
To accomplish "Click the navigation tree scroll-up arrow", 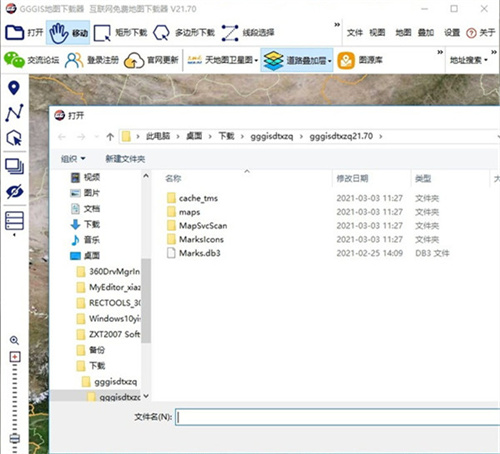I will (x=146, y=176).
